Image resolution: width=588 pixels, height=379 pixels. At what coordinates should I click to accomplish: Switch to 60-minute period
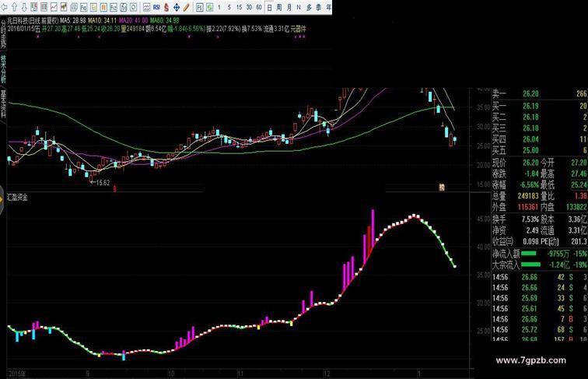pos(259,7)
